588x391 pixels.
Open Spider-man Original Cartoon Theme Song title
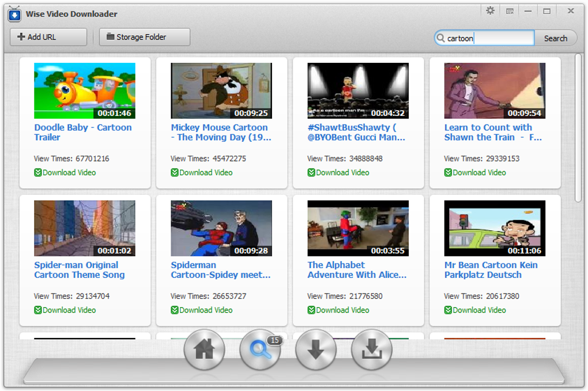tap(80, 270)
